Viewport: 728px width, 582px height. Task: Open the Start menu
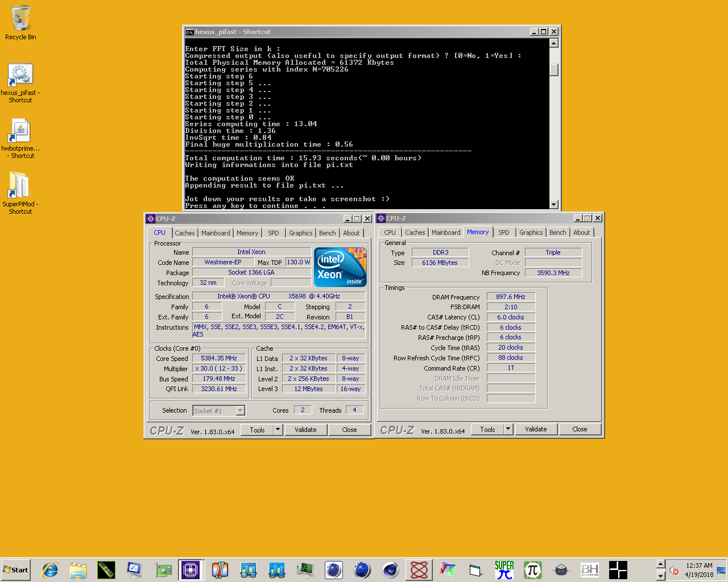pyautogui.click(x=15, y=569)
